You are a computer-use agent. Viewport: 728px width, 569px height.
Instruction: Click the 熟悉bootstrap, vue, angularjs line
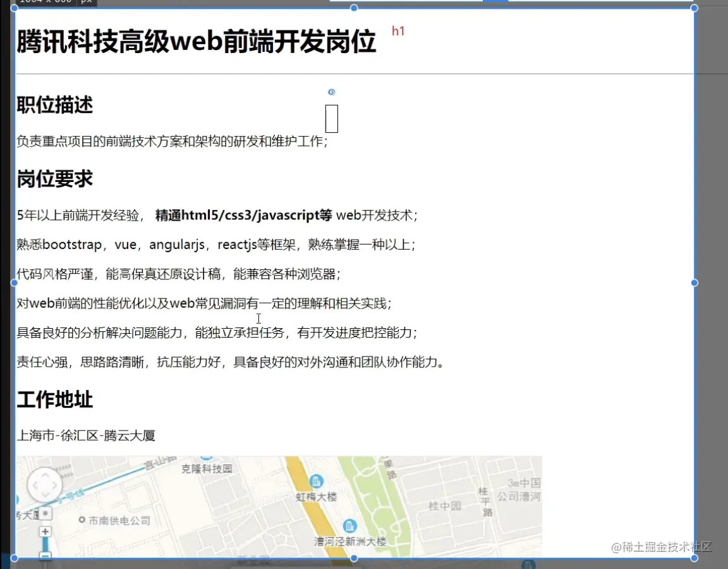[216, 244]
